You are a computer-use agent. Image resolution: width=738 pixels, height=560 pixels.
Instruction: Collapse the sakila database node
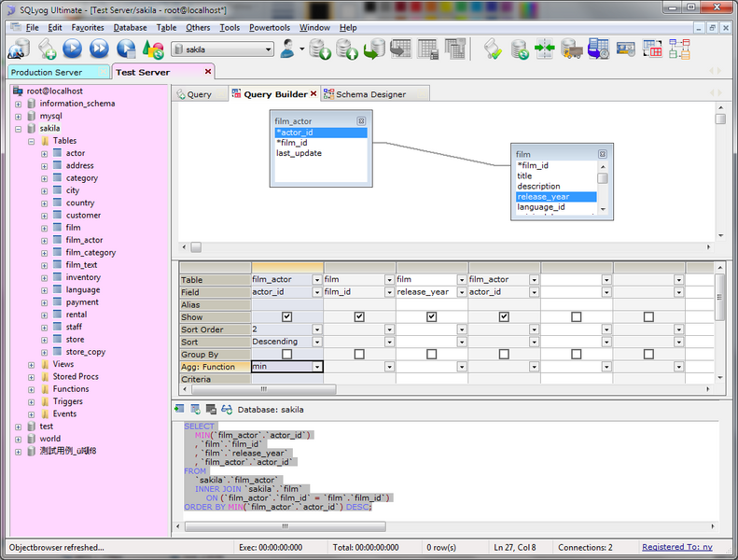click(x=18, y=129)
